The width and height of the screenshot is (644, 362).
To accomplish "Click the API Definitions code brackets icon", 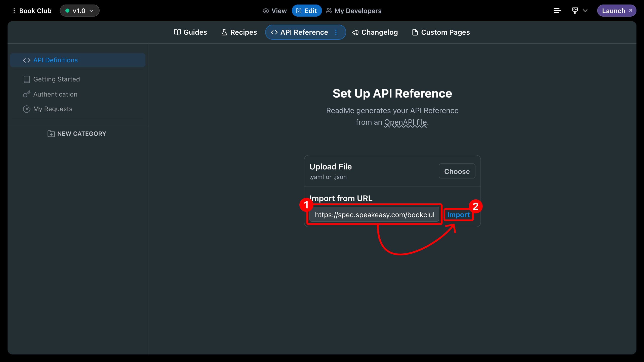I will pos(26,60).
